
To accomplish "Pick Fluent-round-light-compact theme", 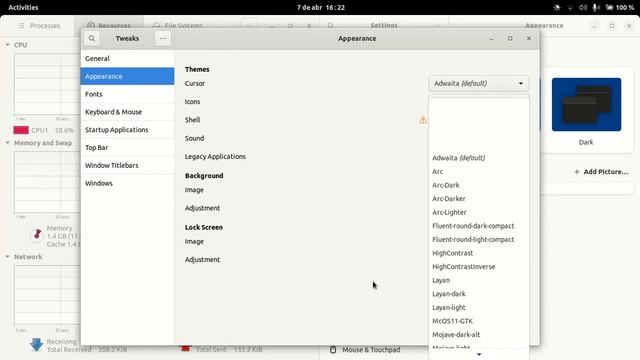I will point(479,239).
